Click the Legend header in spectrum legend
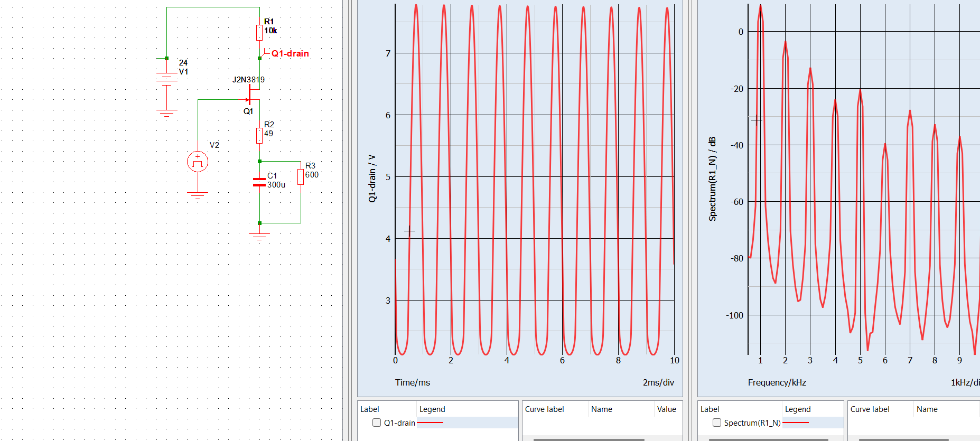 pyautogui.click(x=798, y=409)
